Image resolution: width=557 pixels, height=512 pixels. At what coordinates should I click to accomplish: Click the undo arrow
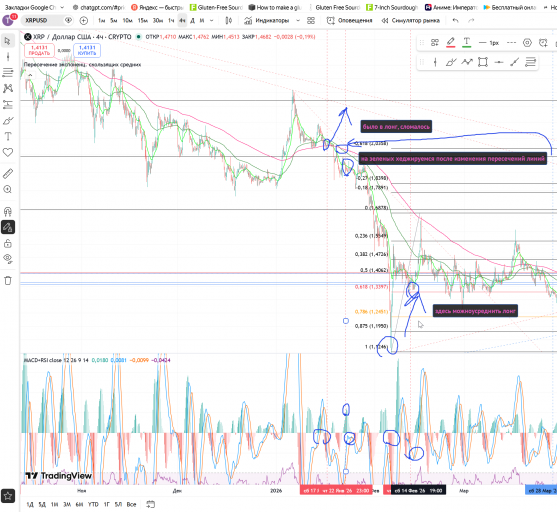pyautogui.click(x=455, y=21)
